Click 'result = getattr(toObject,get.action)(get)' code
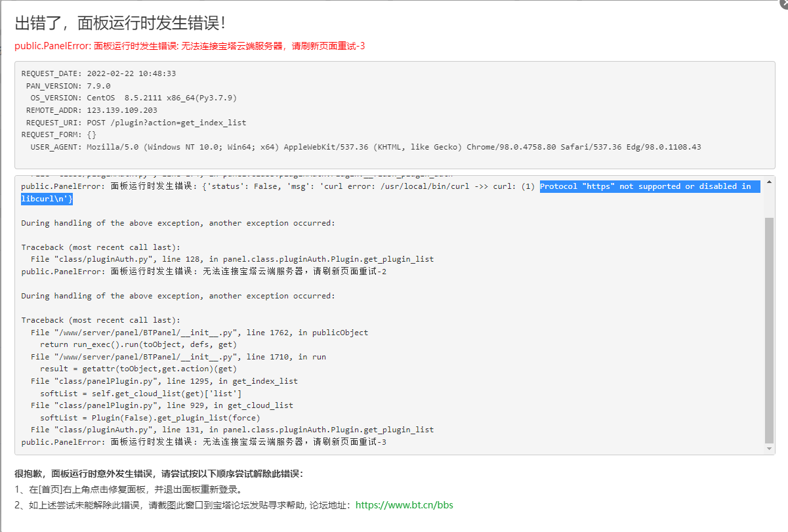Viewport: 788px width, 532px height. (138, 369)
